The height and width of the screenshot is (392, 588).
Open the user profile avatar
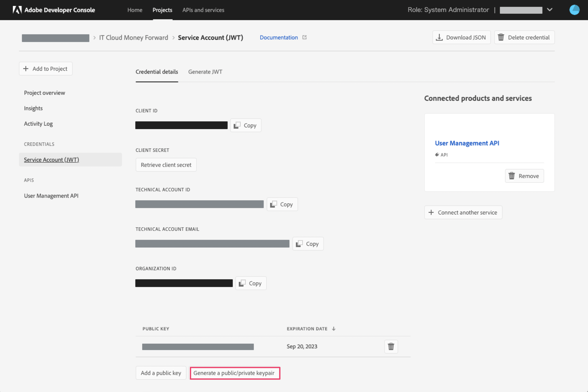[574, 10]
